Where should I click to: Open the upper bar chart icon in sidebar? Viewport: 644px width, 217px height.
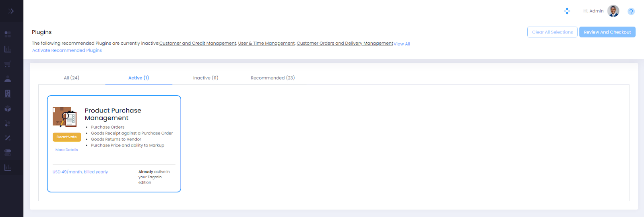click(8, 49)
